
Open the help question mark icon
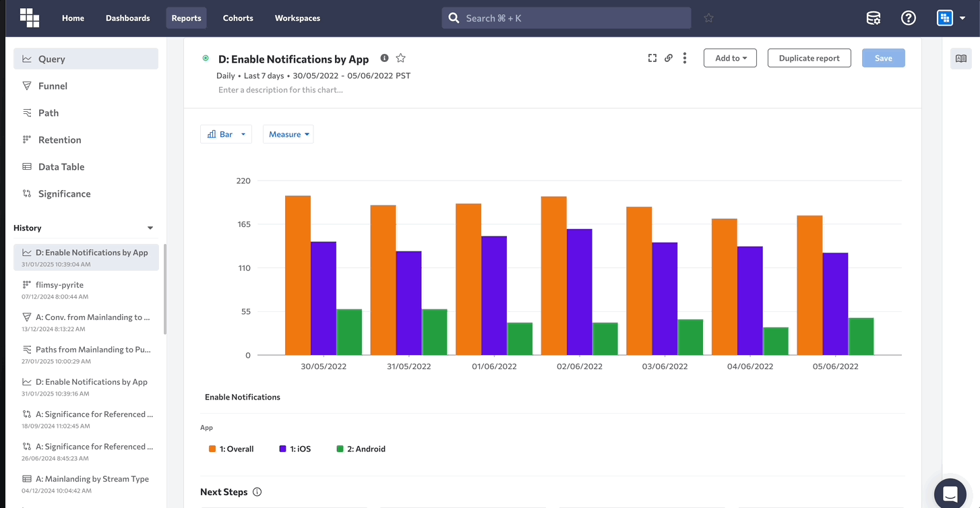pos(908,18)
